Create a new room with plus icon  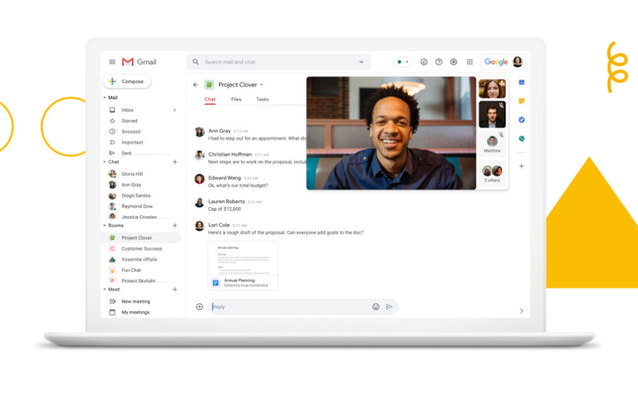pyautogui.click(x=175, y=225)
